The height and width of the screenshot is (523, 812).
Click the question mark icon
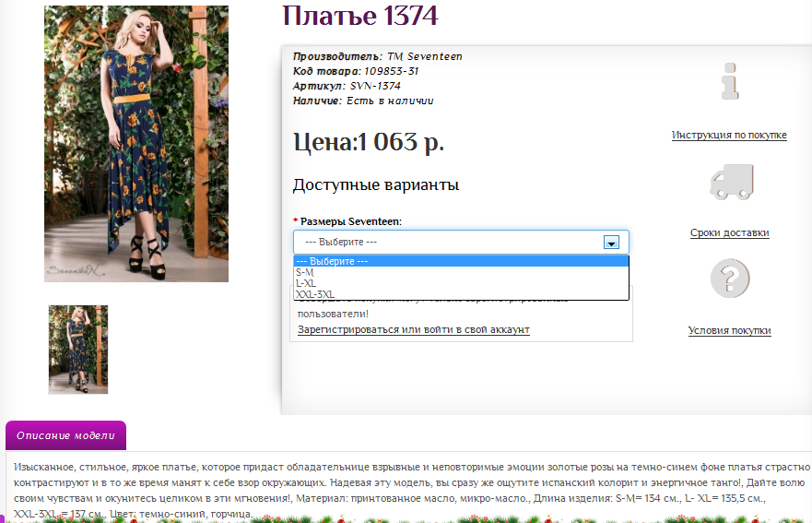tap(730, 279)
